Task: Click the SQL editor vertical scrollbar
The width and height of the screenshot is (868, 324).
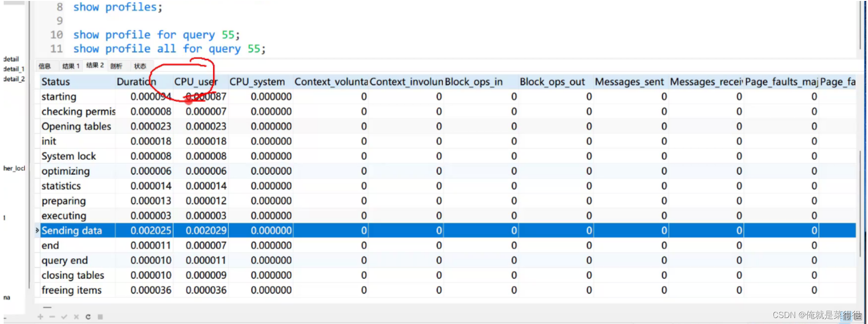Action: pyautogui.click(x=860, y=25)
